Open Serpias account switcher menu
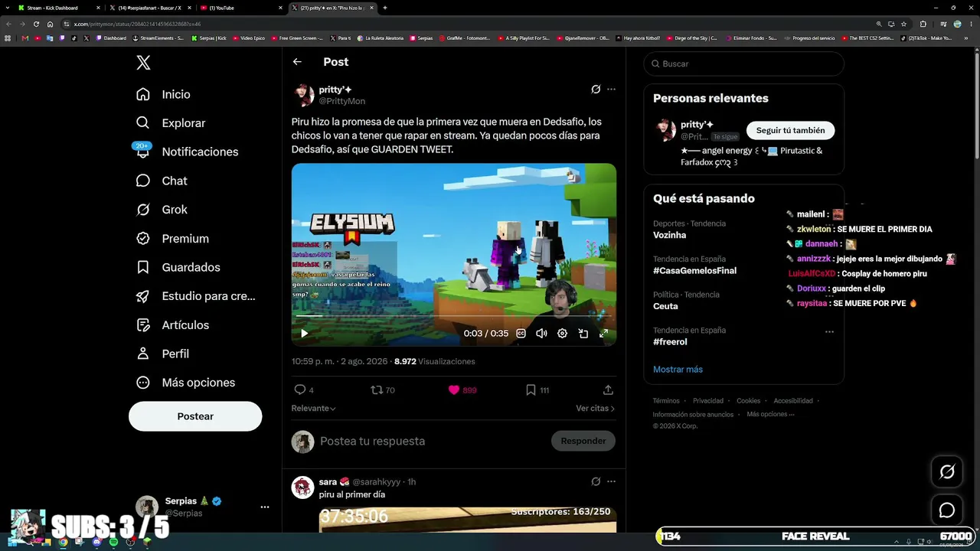980x551 pixels. click(264, 507)
